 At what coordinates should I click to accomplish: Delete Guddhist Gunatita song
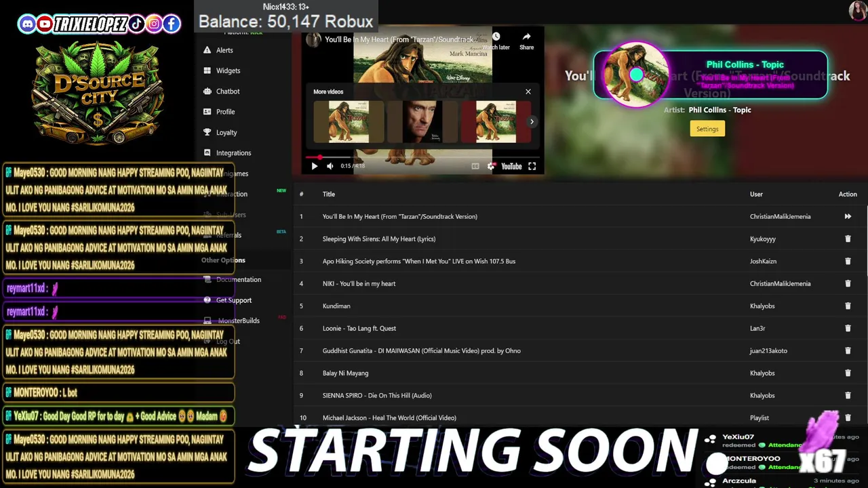(x=848, y=350)
